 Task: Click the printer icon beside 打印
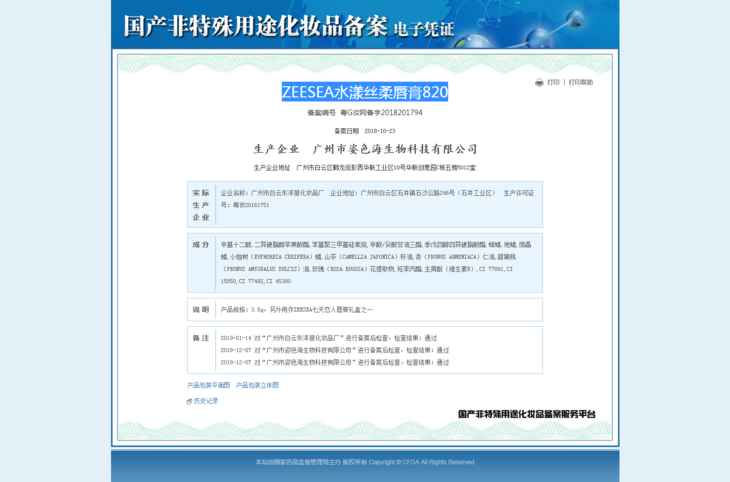tap(539, 82)
